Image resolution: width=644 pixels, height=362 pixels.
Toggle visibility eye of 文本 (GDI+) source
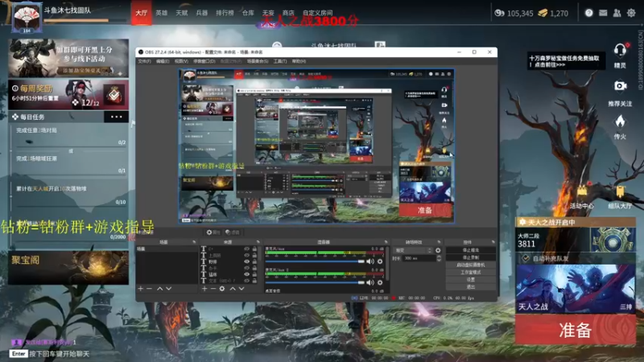pos(247,281)
